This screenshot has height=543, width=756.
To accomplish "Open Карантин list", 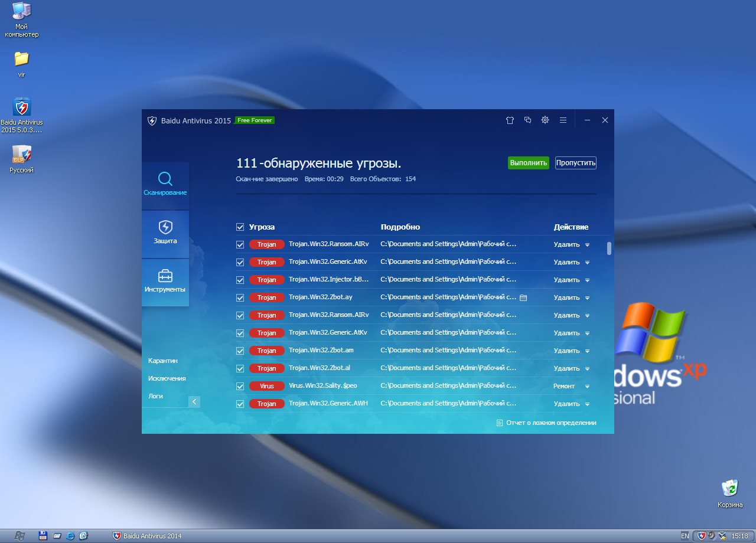I will tap(163, 361).
